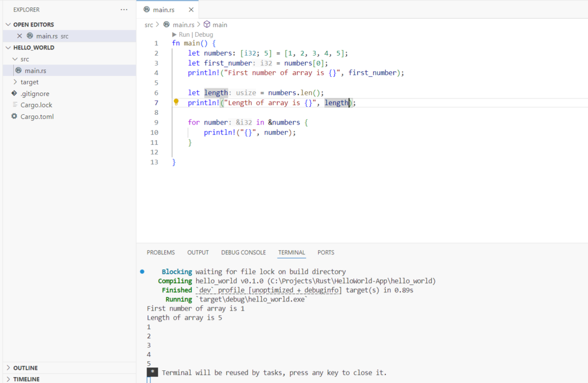Click the .gitignore git icon
Image resolution: width=588 pixels, height=383 pixels.
tap(14, 94)
